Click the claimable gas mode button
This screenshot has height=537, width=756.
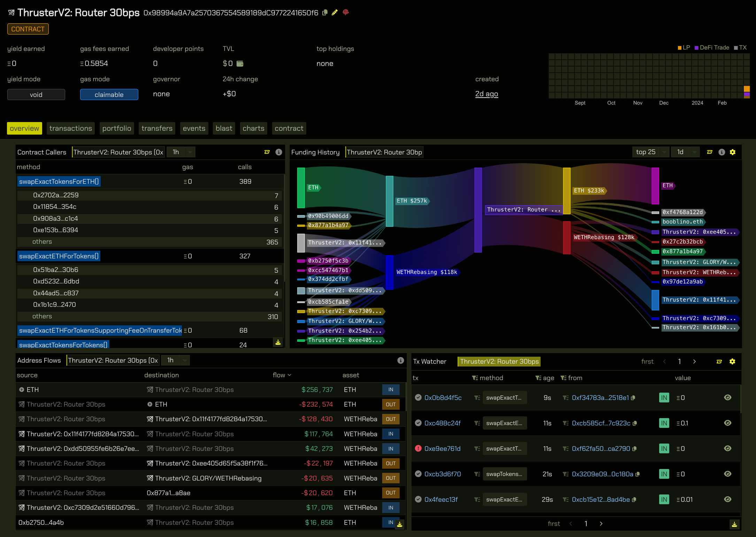coord(109,94)
